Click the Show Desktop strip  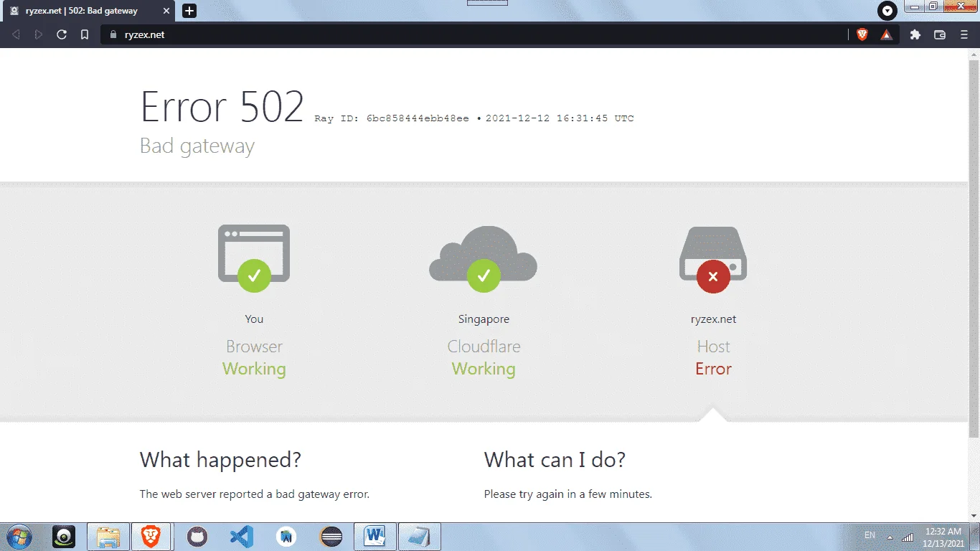tap(974, 537)
